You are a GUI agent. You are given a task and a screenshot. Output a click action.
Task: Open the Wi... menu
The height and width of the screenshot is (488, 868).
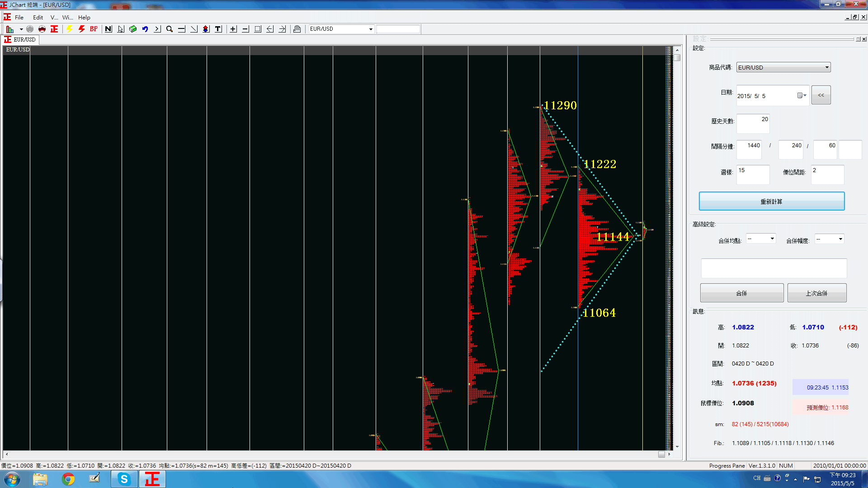67,17
